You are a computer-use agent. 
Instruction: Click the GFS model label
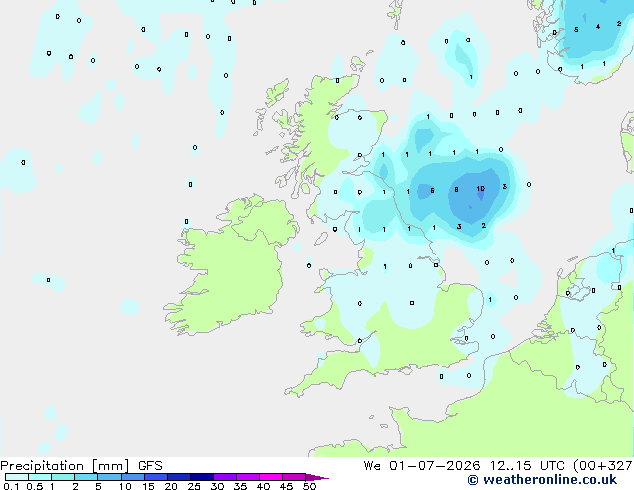[x=150, y=466]
